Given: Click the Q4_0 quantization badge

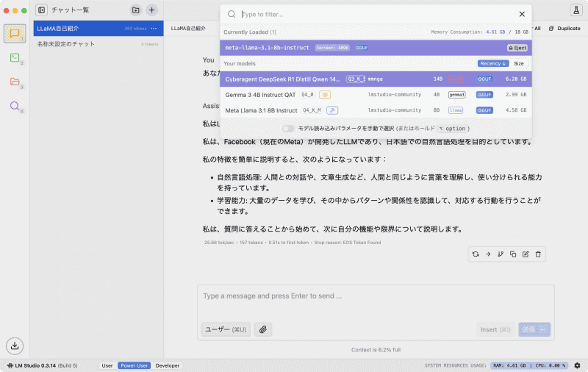Looking at the screenshot, I should click(307, 95).
